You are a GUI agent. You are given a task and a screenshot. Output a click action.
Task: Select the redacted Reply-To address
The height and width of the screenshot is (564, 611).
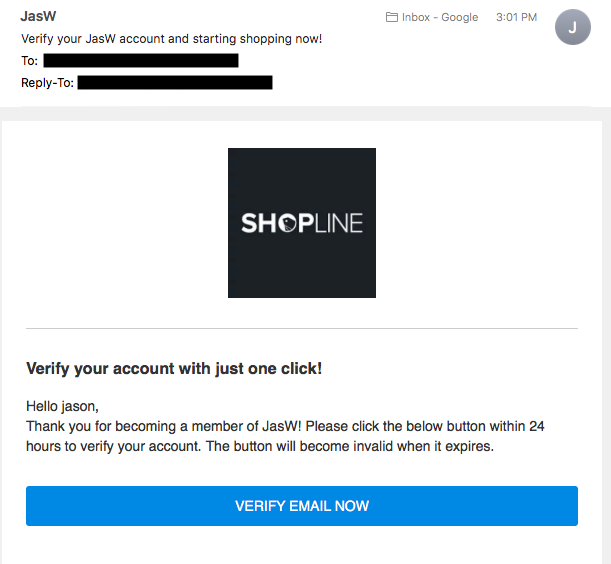[175, 82]
